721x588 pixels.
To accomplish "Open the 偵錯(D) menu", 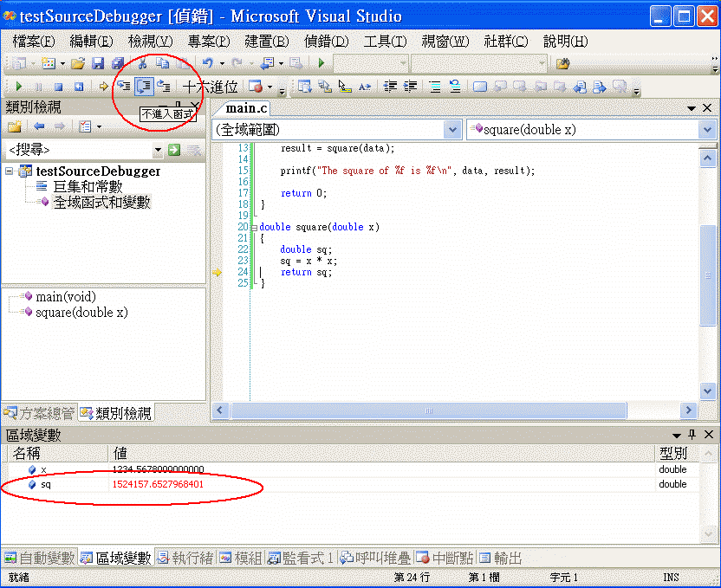I will (x=326, y=42).
